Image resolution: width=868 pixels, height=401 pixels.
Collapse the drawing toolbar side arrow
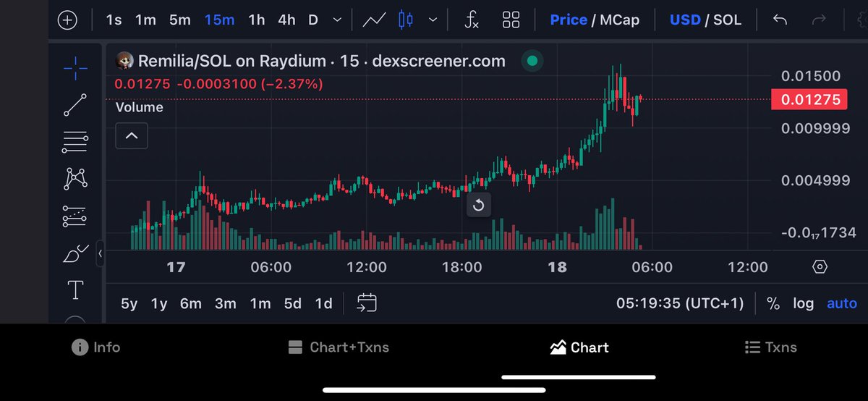point(100,253)
